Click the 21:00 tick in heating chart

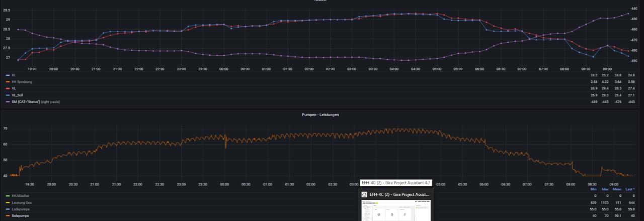pos(96,69)
